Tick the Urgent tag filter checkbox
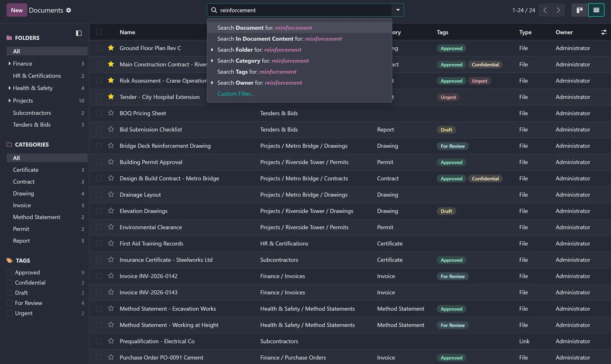Viewport: 611px width, 364px height. point(9,313)
